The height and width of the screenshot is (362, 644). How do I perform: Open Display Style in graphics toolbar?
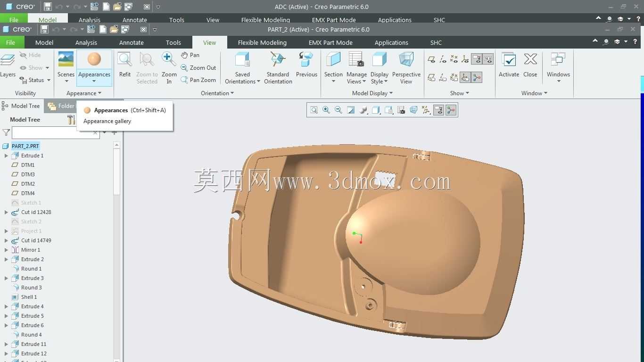click(376, 110)
